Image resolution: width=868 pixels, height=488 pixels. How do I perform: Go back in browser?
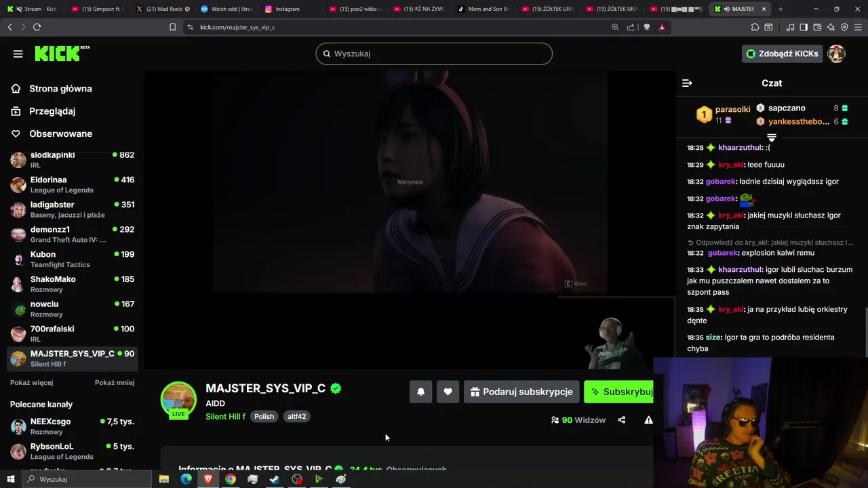coord(9,27)
